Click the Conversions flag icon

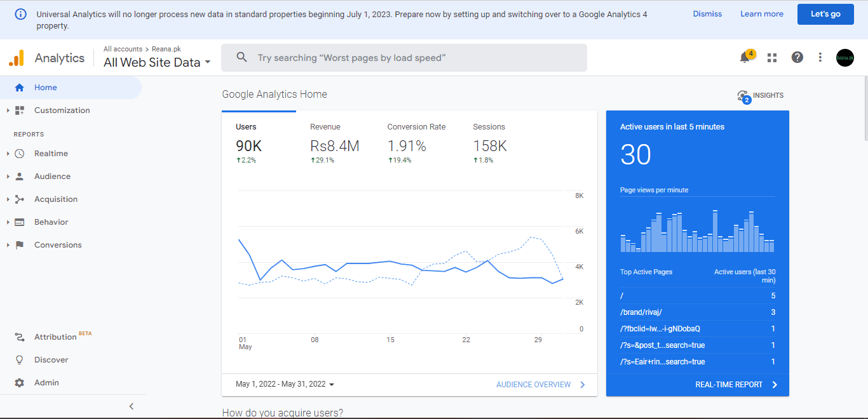pos(20,245)
